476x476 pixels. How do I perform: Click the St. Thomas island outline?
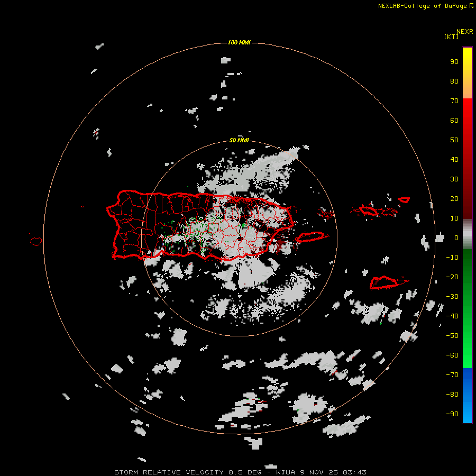point(369,210)
